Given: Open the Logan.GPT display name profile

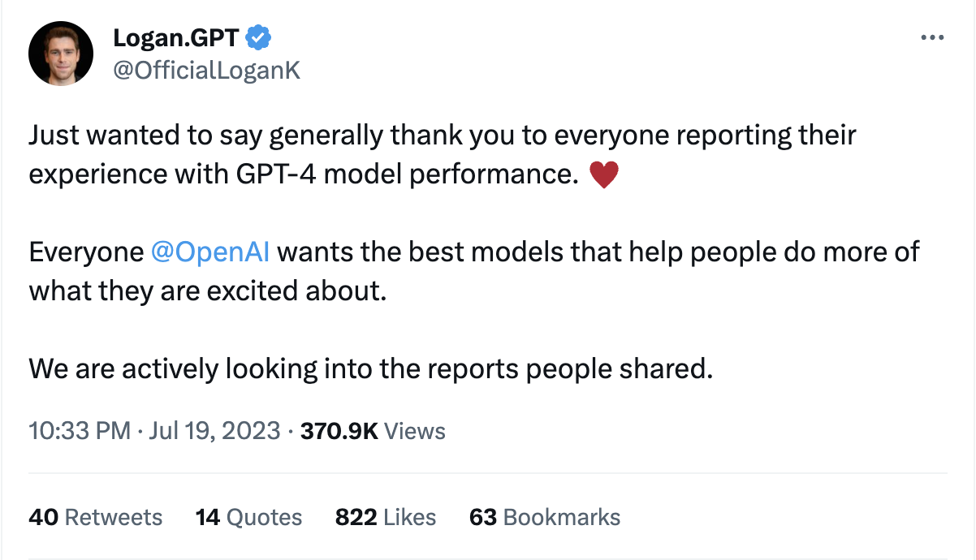Looking at the screenshot, I should point(177,37).
